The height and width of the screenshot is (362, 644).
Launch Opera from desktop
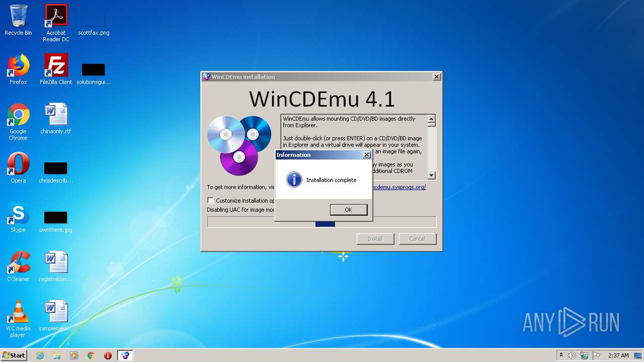point(18,168)
